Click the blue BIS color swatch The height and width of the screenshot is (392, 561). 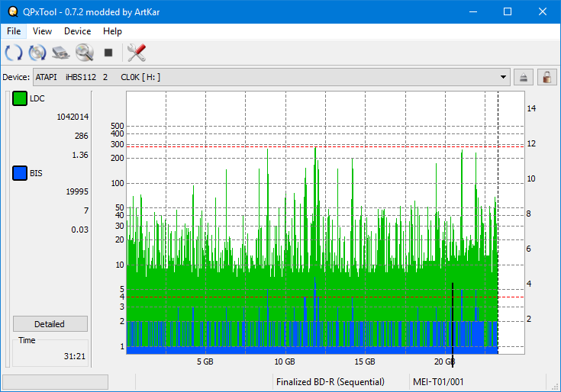tap(20, 173)
